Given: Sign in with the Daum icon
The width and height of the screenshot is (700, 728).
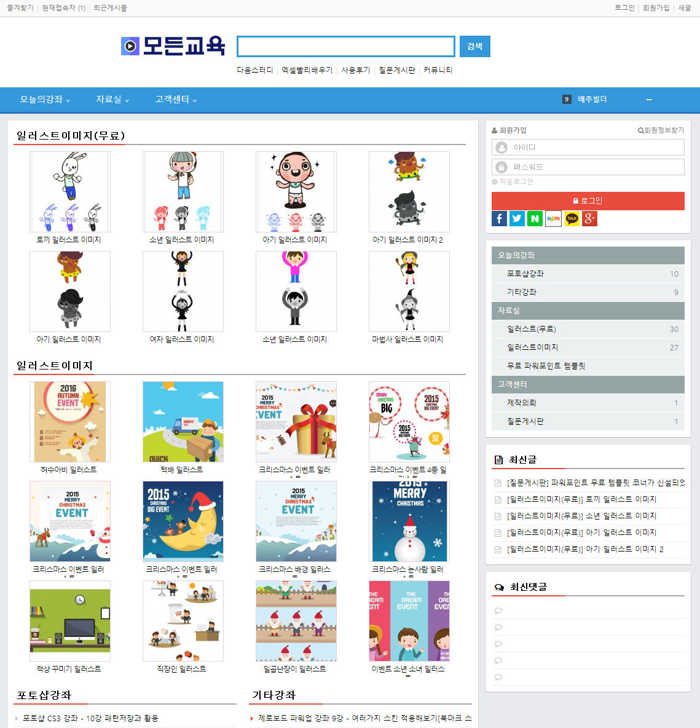Looking at the screenshot, I should pos(553,218).
